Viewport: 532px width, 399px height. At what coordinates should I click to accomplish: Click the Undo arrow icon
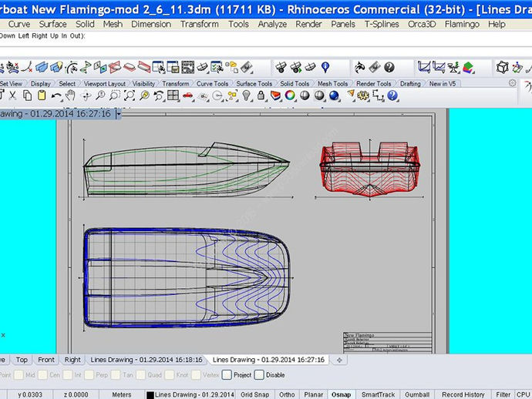pyautogui.click(x=56, y=96)
